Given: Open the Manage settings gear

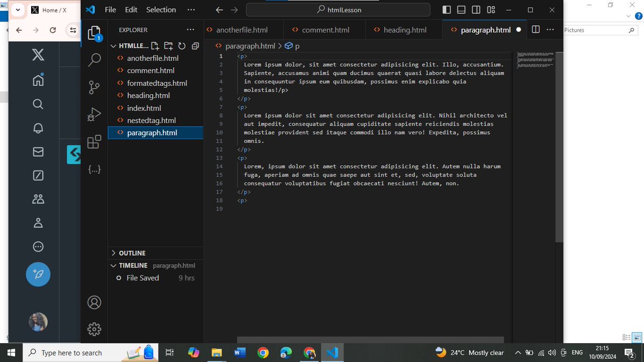Looking at the screenshot, I should click(94, 329).
